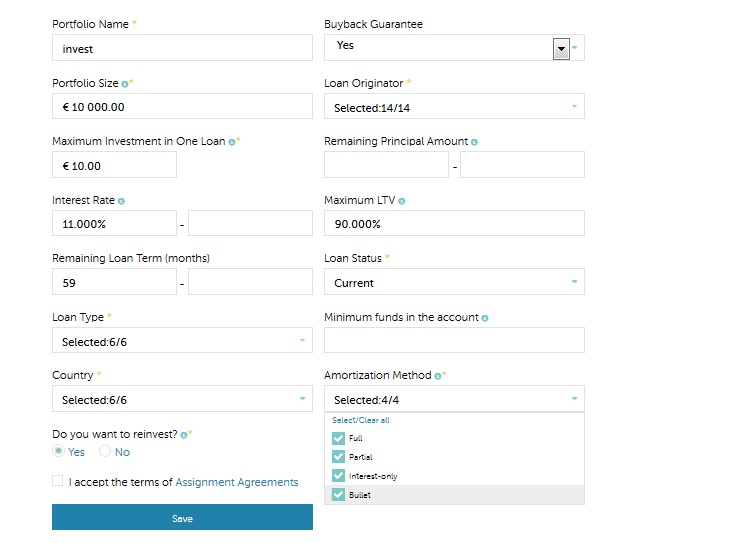Uncheck the Bullet amortization option
Viewport: 745px width, 543px height.
(x=338, y=495)
